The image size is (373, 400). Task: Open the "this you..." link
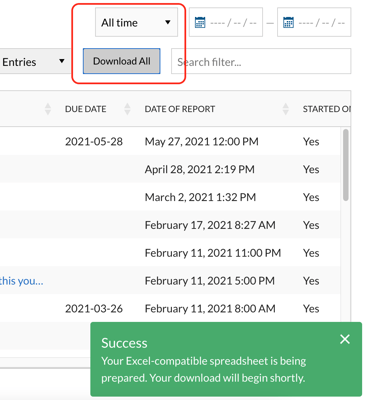pos(22,281)
